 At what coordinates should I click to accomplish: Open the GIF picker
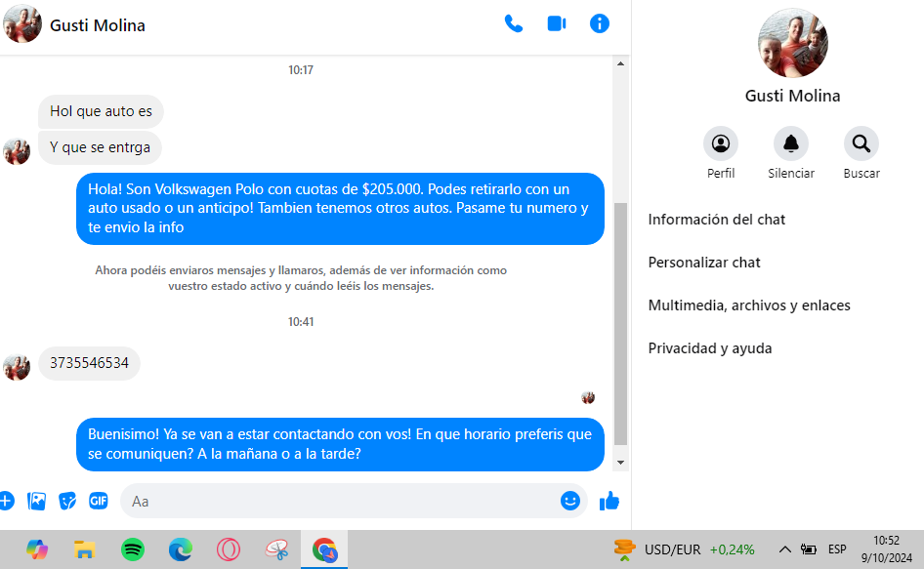[x=99, y=501]
